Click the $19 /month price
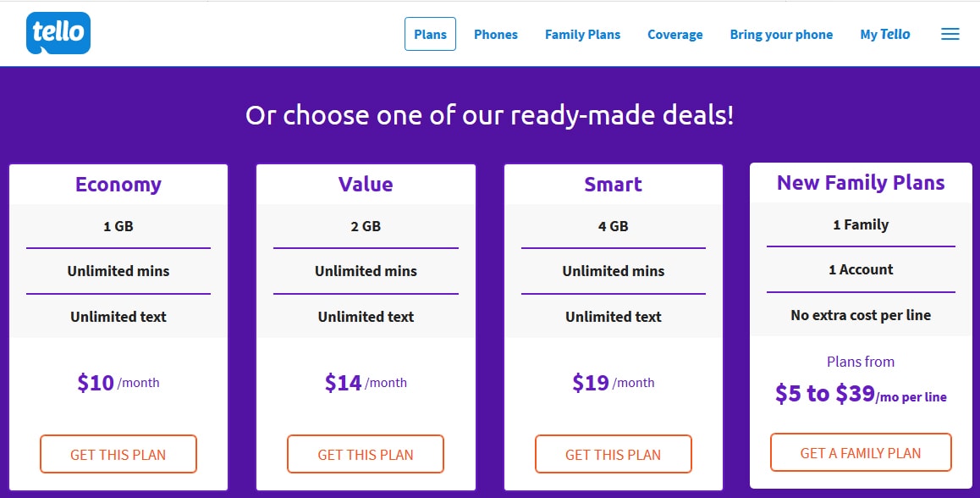Image resolution: width=980 pixels, height=498 pixels. pyautogui.click(x=613, y=382)
